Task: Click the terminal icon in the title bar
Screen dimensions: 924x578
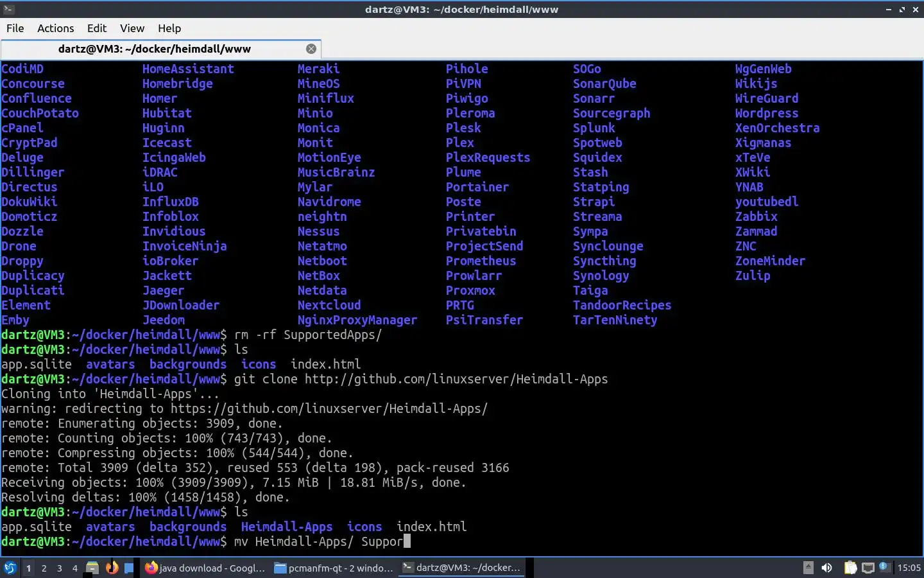Action: pos(8,9)
